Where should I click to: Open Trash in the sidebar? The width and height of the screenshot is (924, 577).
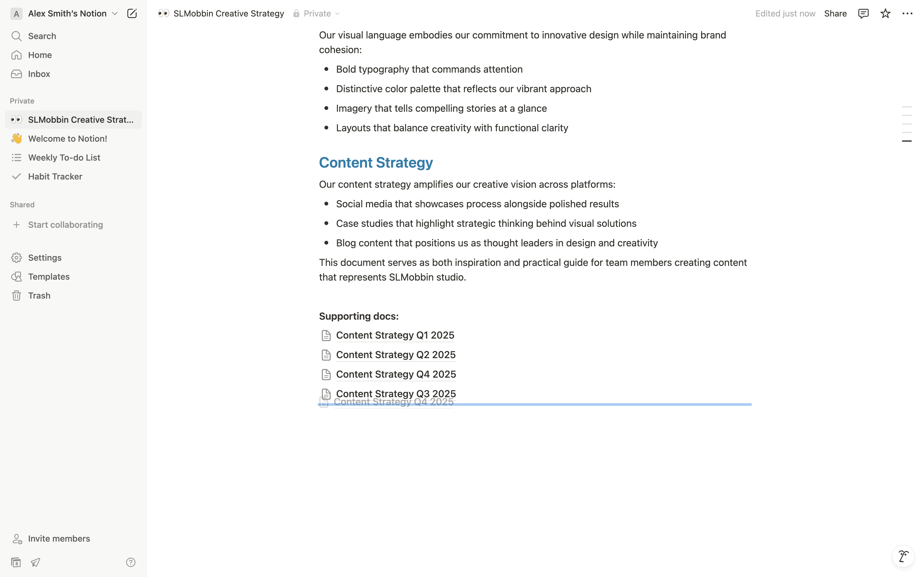[39, 296]
